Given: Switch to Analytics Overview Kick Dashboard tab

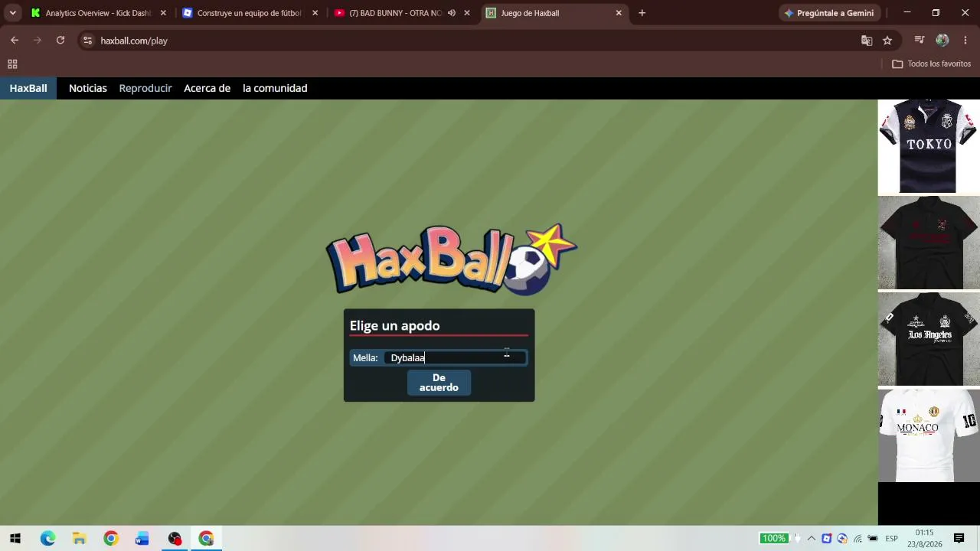Looking at the screenshot, I should 97,13.
